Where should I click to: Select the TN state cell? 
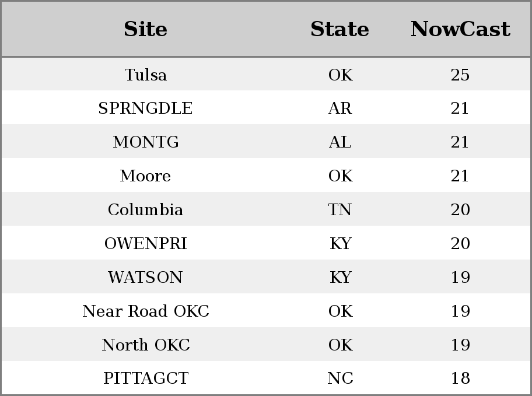[x=340, y=209]
